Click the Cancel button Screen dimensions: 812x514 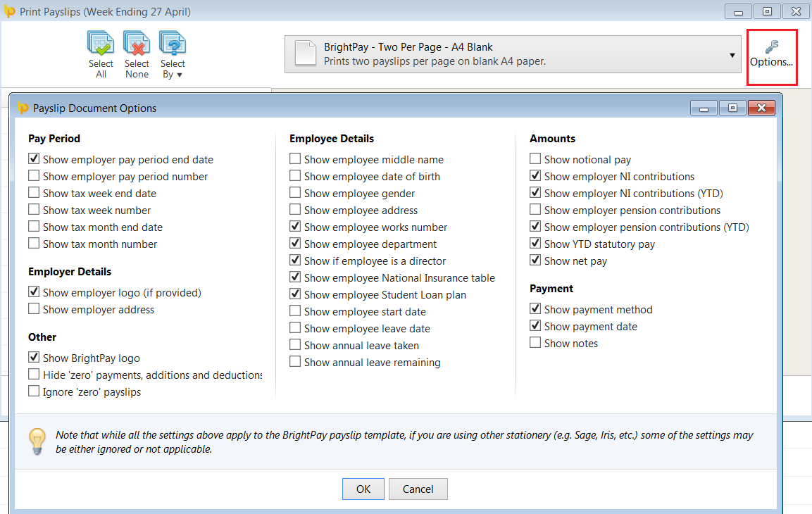click(x=418, y=489)
